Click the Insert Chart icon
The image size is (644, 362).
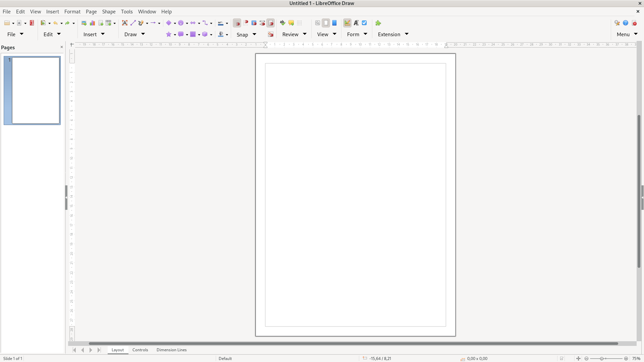point(93,23)
